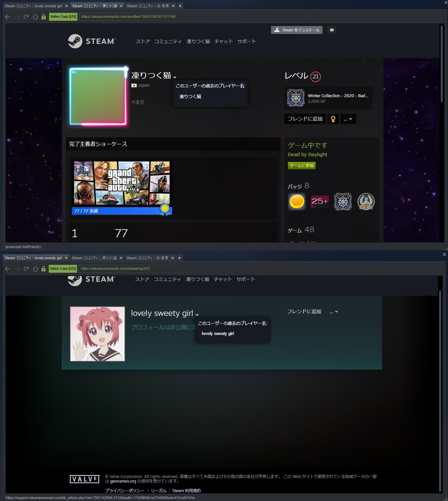Image resolution: width=448 pixels, height=501 pixels.
Task: Switch to the lovely sweety girl tab in the top window
Action: tap(33, 6)
